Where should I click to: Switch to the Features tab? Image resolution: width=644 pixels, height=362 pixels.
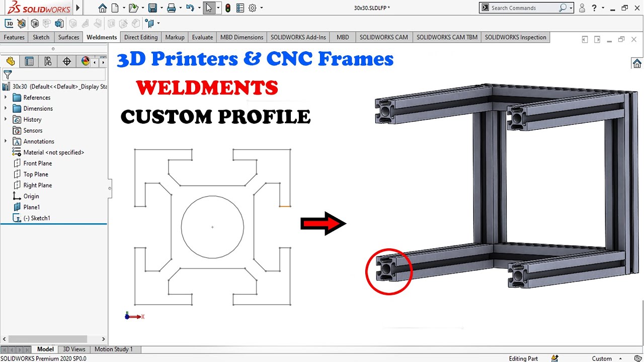pyautogui.click(x=14, y=37)
